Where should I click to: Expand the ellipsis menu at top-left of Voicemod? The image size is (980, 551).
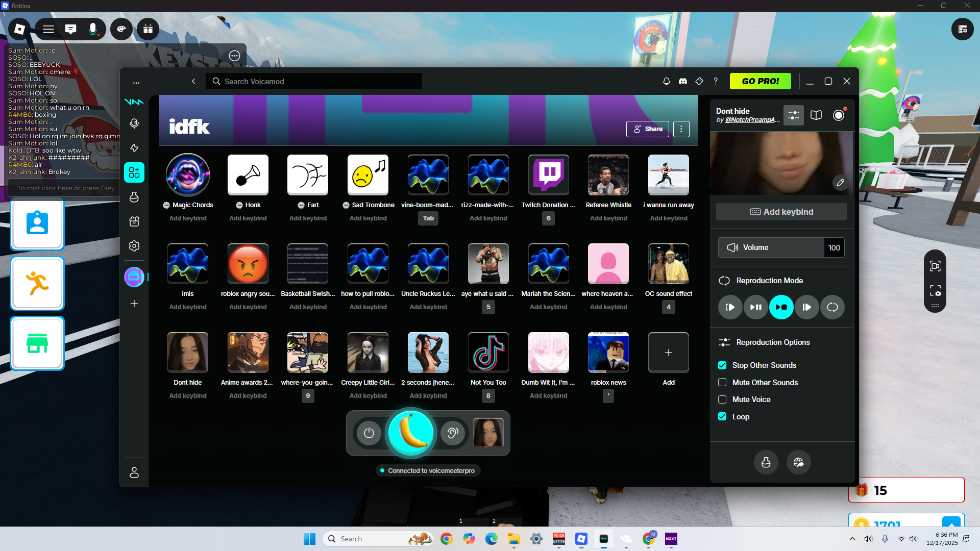[136, 82]
